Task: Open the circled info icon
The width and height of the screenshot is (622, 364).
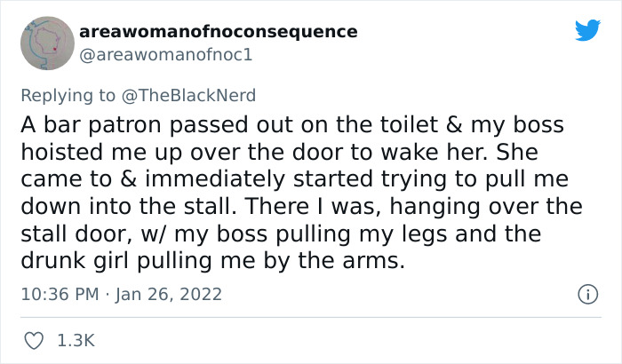Action: click(x=586, y=293)
